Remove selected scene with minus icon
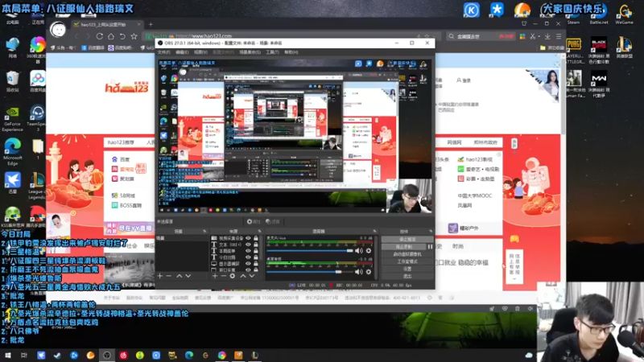 click(168, 276)
